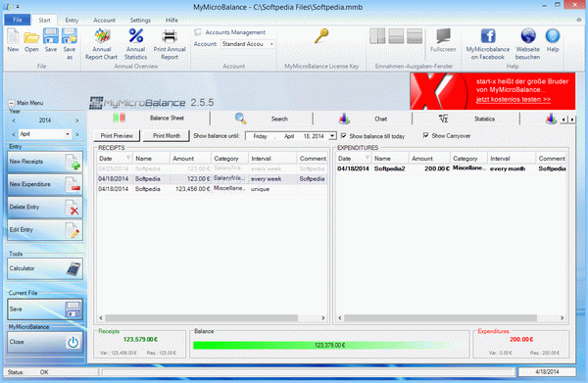Viewport: 588px width, 383px height.
Task: Sort receipts by the Date column
Action: 115,159
